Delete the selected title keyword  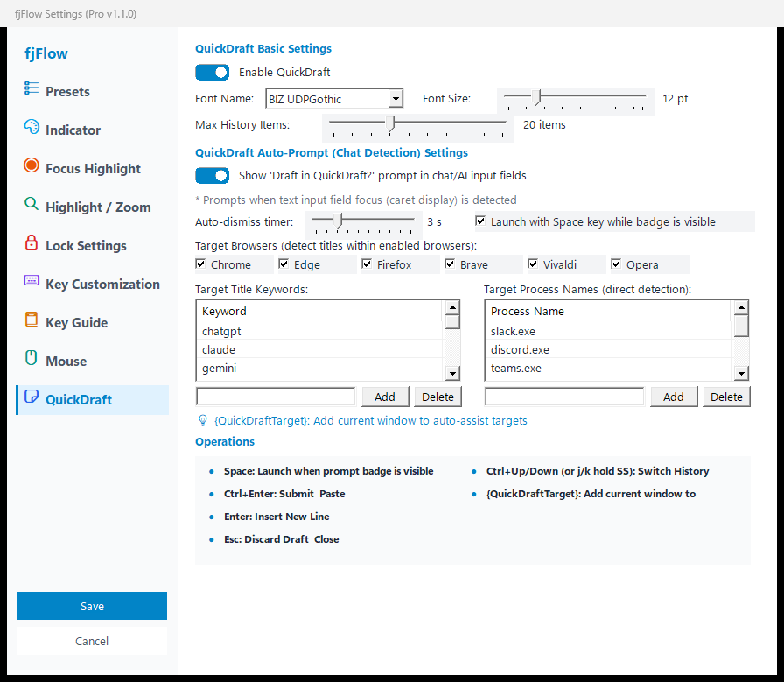click(437, 397)
